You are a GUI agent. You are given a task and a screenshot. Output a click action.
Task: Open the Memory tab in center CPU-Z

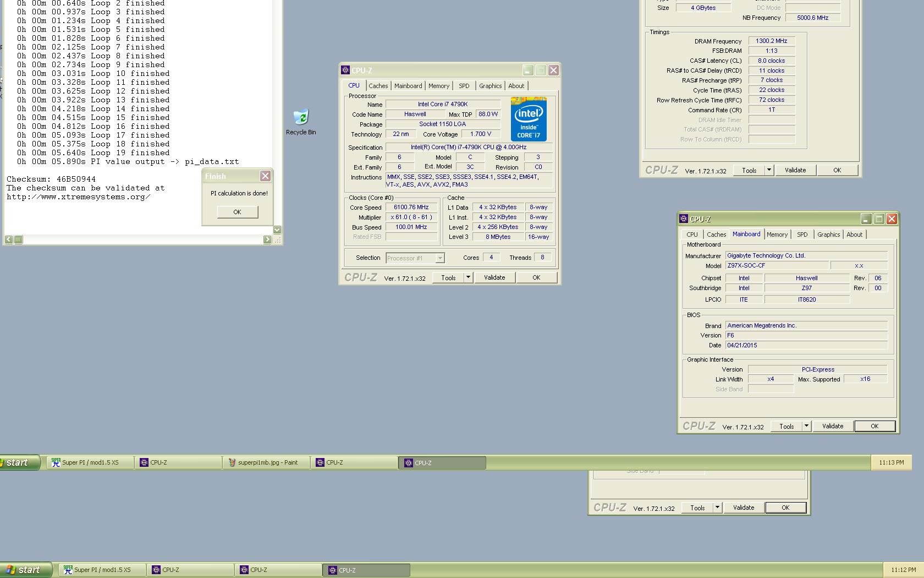tap(439, 86)
